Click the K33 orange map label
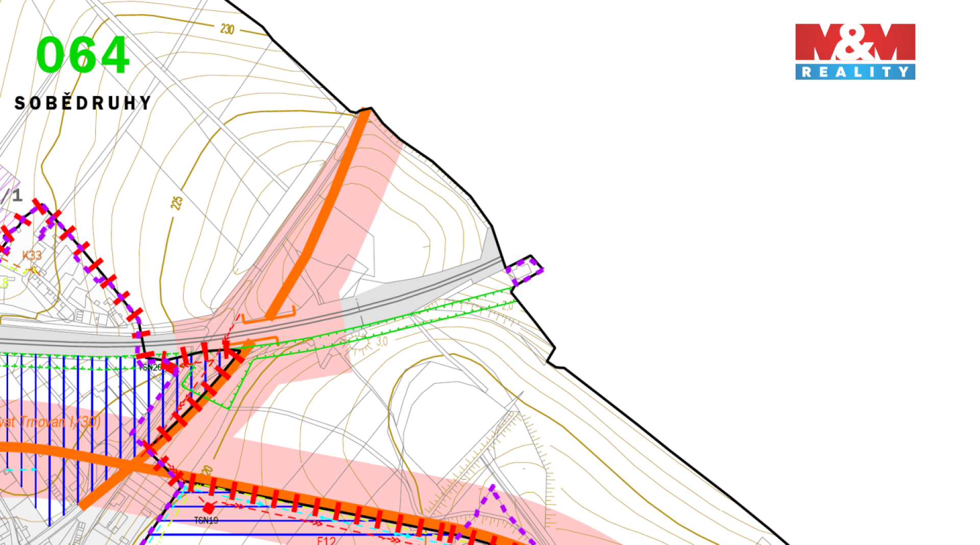 (32, 256)
